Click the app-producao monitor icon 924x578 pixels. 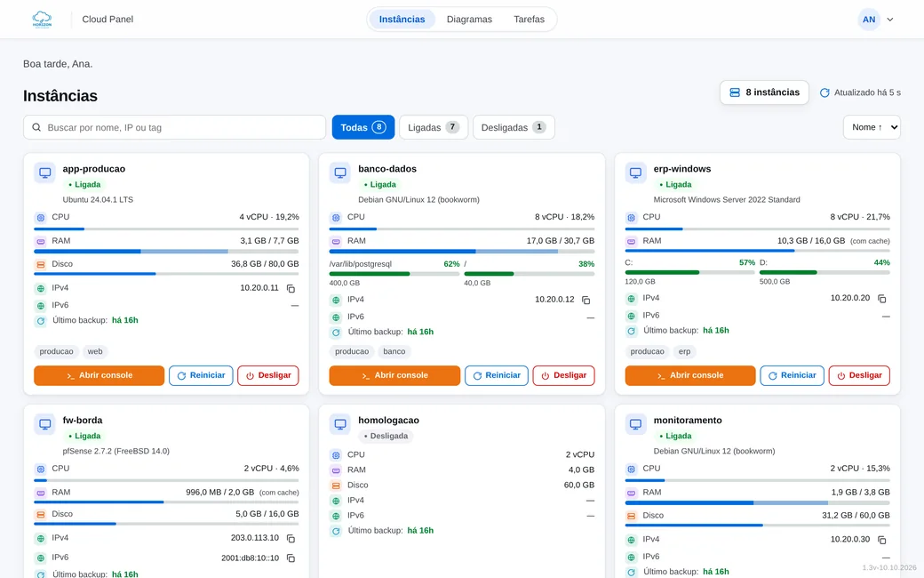(44, 173)
